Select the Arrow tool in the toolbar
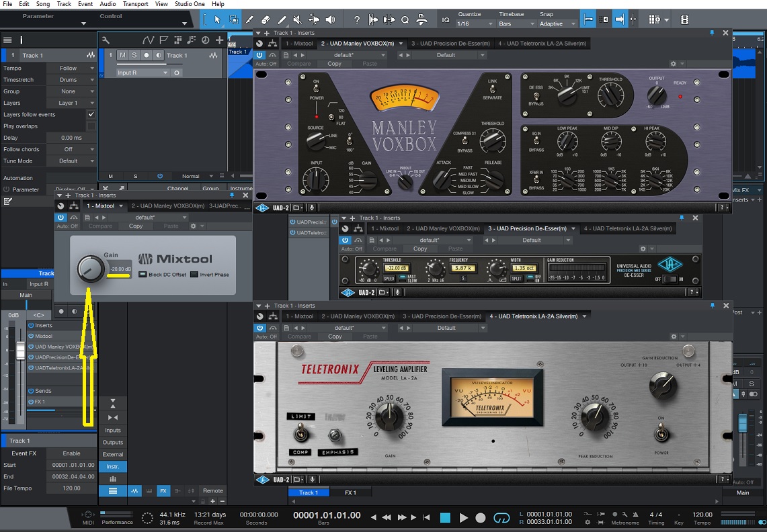This screenshot has height=532, width=767. [x=217, y=19]
